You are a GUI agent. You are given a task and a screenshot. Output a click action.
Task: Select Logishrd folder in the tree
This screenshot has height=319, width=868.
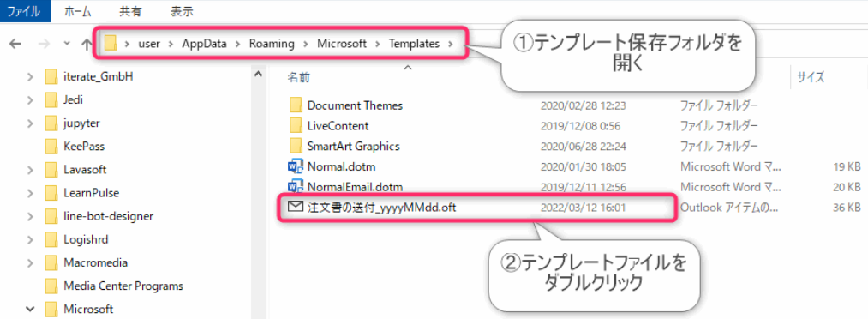86,239
